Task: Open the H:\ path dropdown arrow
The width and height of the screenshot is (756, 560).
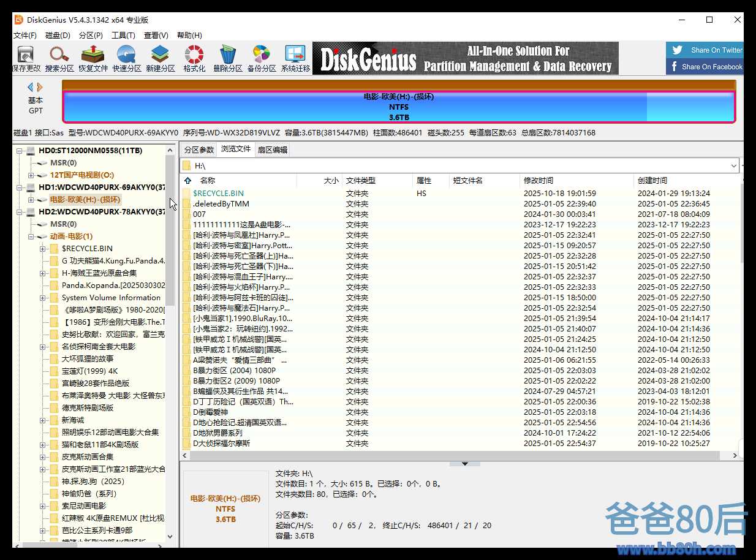Action: (x=734, y=166)
